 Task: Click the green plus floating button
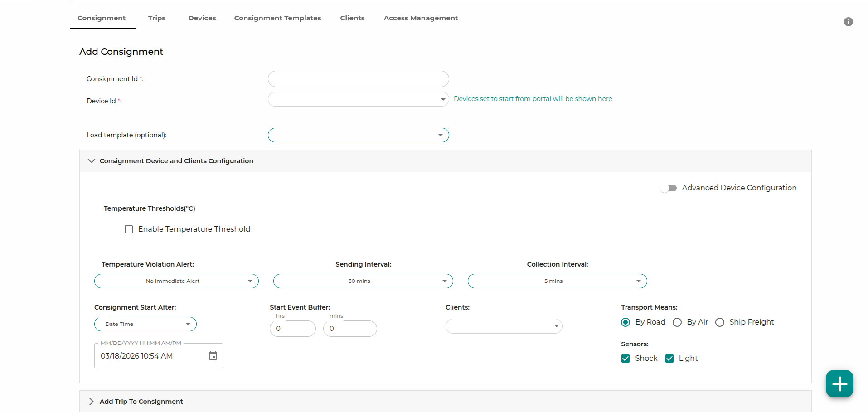pyautogui.click(x=839, y=384)
